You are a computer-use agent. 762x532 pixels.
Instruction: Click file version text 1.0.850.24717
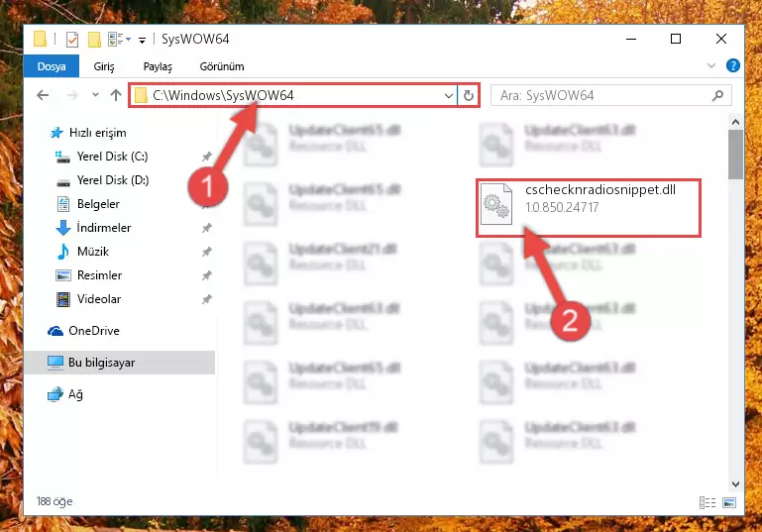[x=562, y=207]
